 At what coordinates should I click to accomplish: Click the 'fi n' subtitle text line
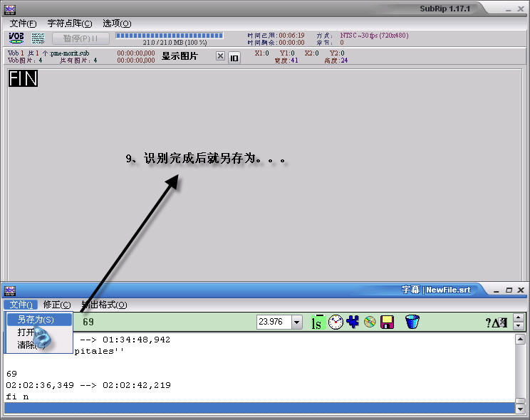[x=17, y=397]
